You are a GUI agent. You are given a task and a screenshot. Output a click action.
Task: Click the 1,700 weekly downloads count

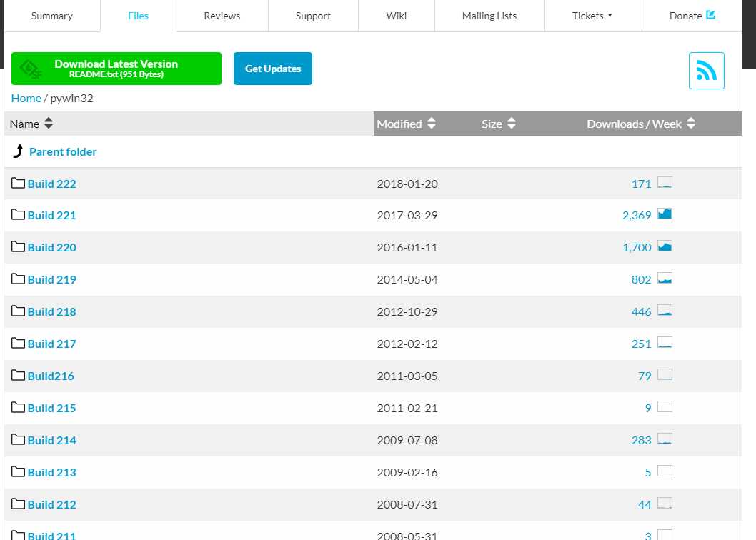pyautogui.click(x=637, y=247)
